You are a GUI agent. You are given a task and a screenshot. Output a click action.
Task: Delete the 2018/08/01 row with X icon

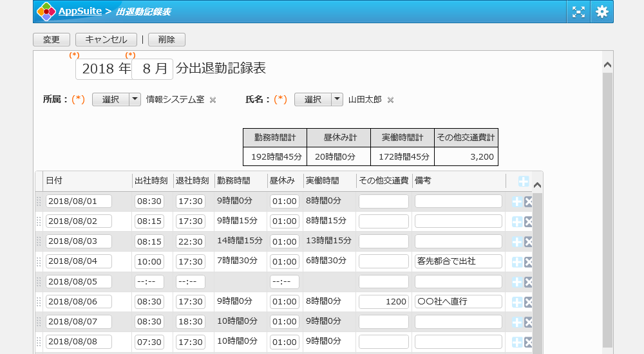point(529,202)
